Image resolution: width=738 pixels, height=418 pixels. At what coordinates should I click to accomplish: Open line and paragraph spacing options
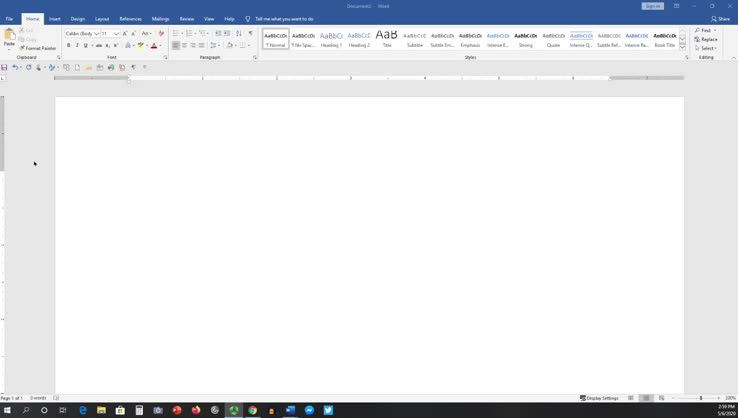tap(213, 46)
